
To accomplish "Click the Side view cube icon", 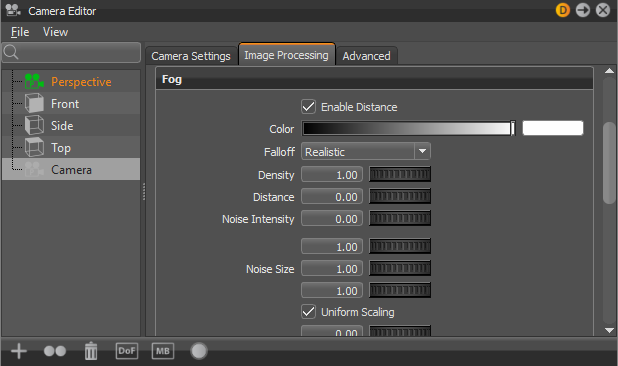I will 34,126.
